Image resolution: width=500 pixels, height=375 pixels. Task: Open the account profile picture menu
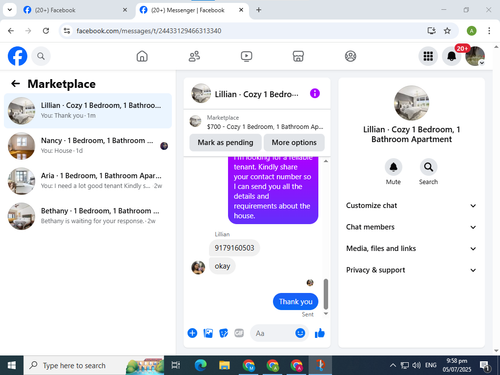(475, 56)
